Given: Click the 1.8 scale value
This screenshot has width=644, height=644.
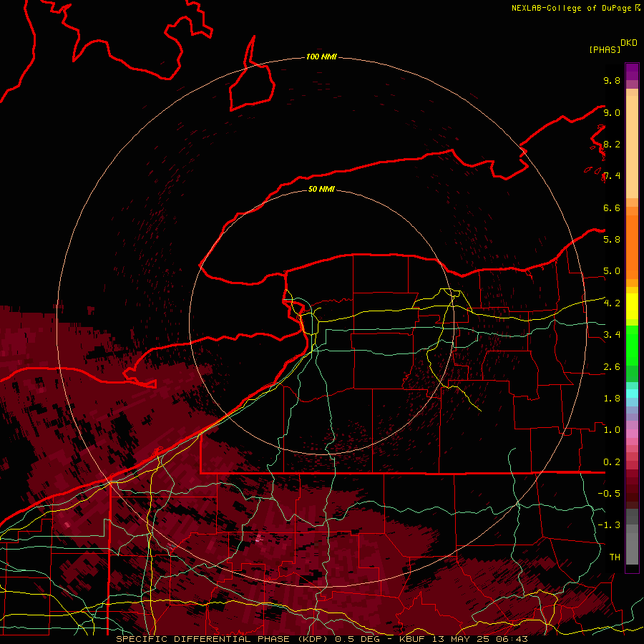Looking at the screenshot, I should tap(612, 399).
